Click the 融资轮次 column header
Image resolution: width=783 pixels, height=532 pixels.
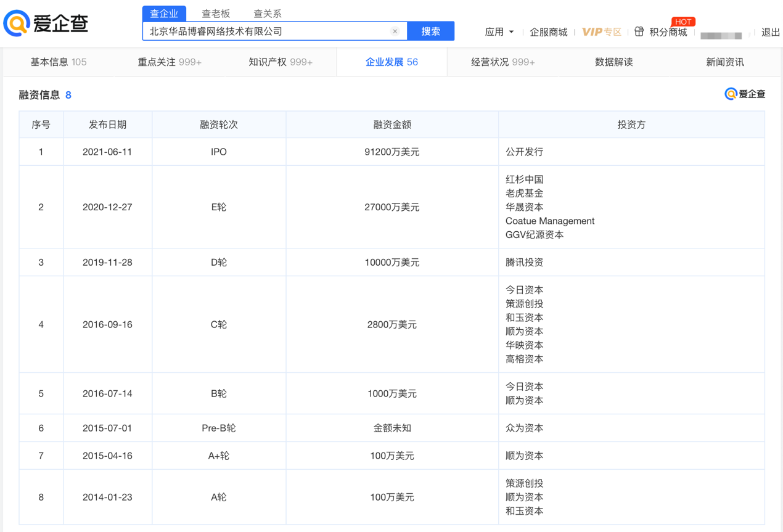(x=219, y=125)
